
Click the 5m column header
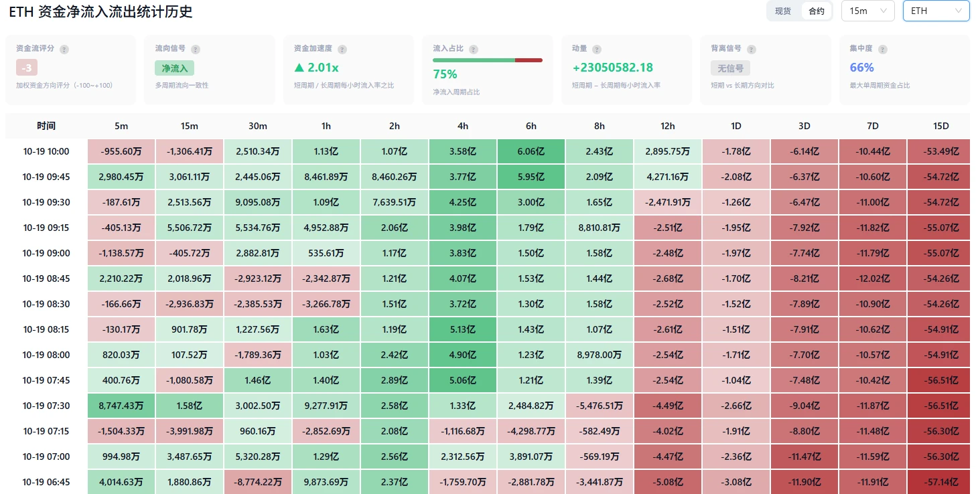pyautogui.click(x=121, y=126)
